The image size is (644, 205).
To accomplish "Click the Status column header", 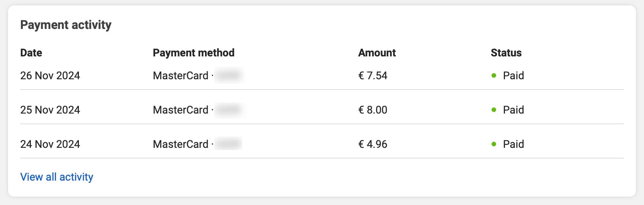I will pos(506,53).
